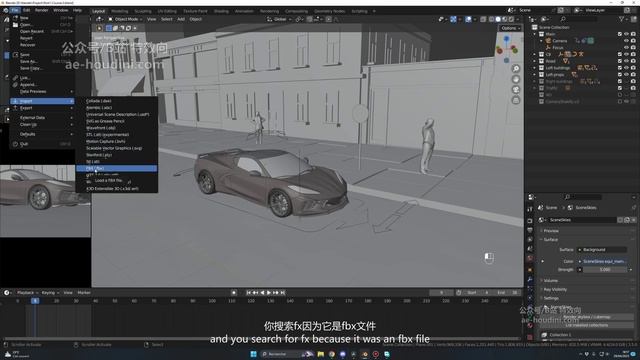Image resolution: width=640 pixels, height=360 pixels.
Task: Open the Edit menu
Action: [27, 10]
